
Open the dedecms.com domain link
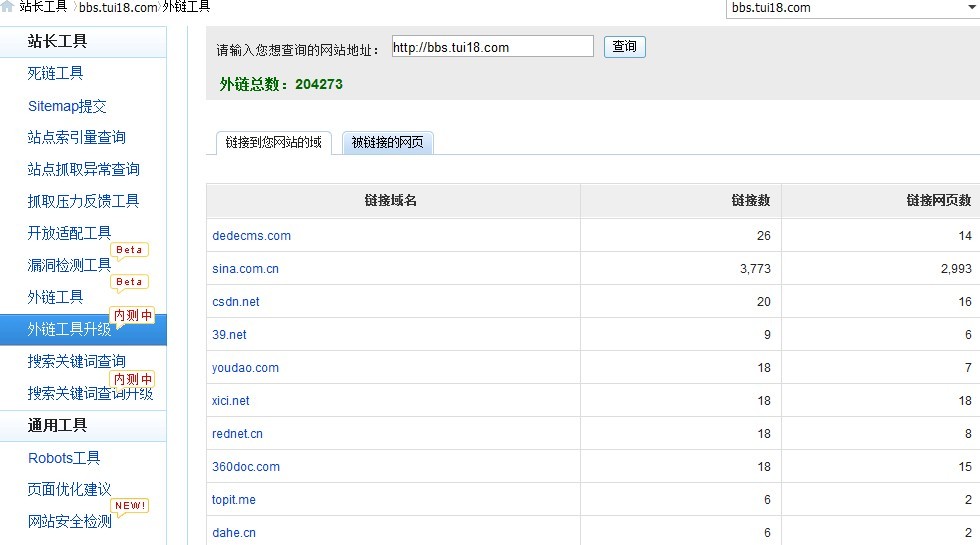(251, 236)
